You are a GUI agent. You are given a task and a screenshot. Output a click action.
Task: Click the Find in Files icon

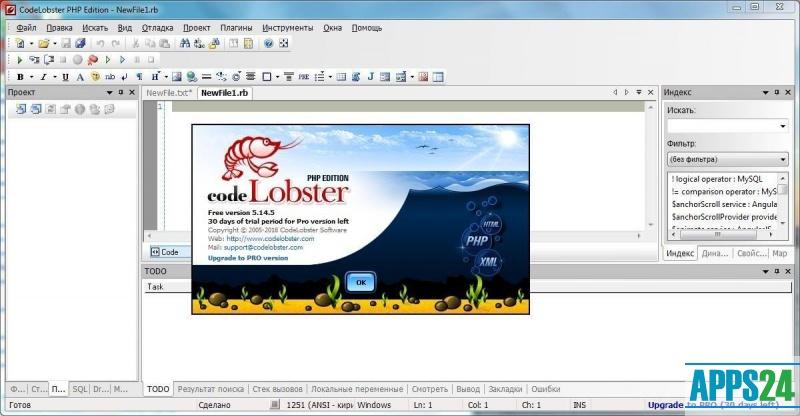[x=214, y=44]
